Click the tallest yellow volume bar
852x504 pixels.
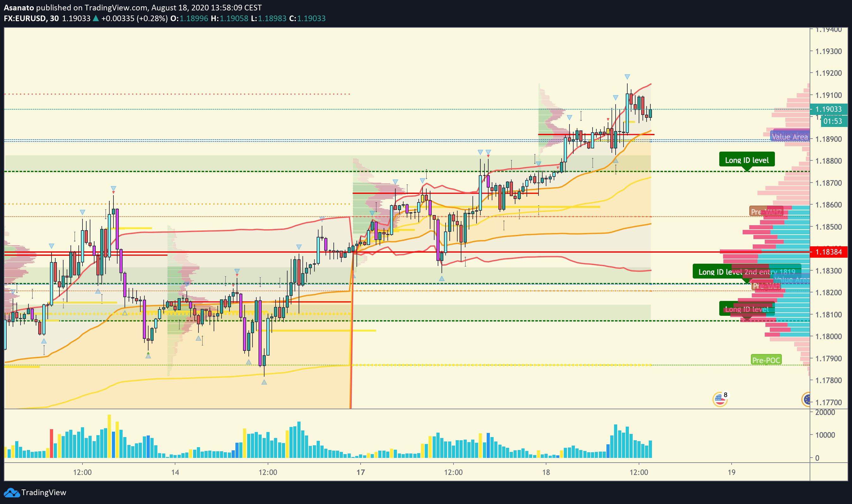[109, 436]
